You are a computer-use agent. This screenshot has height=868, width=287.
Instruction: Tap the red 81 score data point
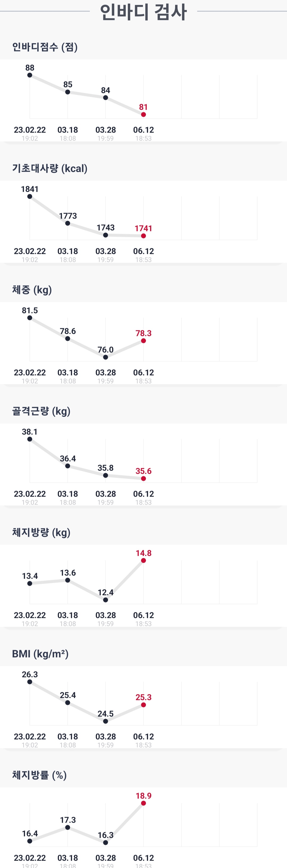point(143,114)
